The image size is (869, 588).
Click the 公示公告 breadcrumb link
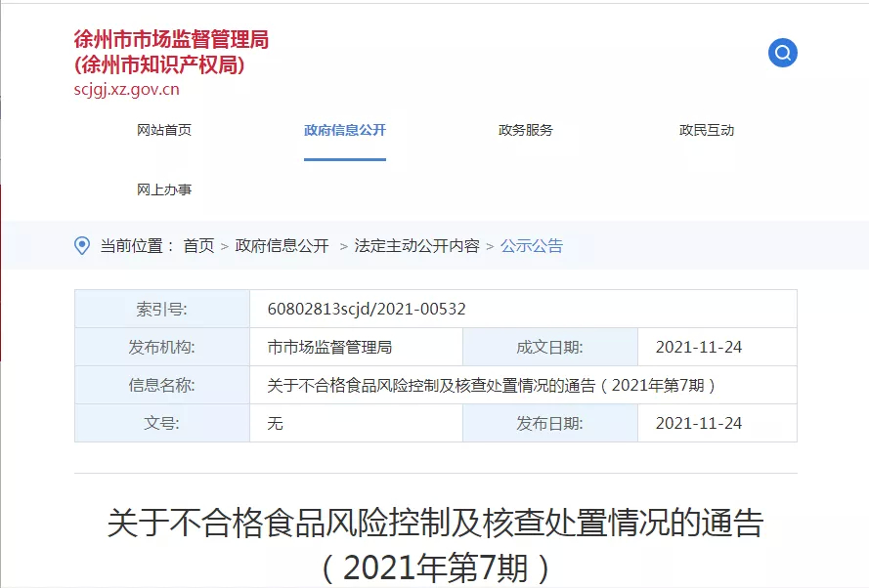point(532,246)
